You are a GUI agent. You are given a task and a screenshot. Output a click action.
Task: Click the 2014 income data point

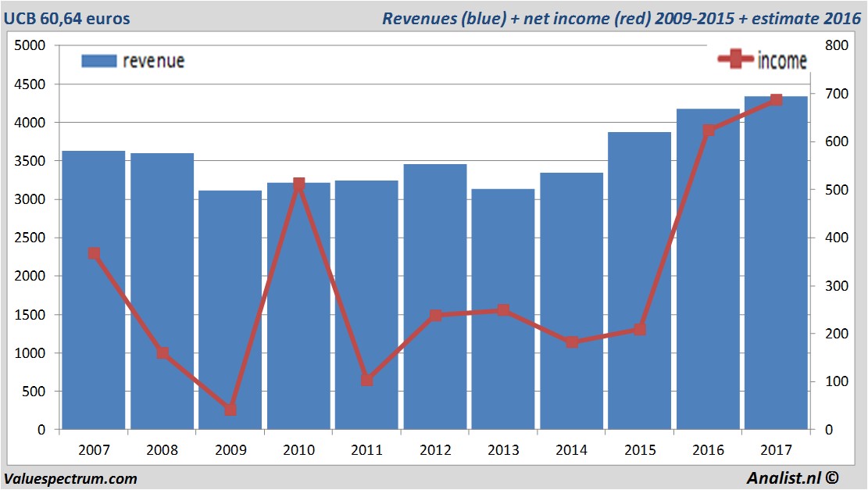[572, 342]
